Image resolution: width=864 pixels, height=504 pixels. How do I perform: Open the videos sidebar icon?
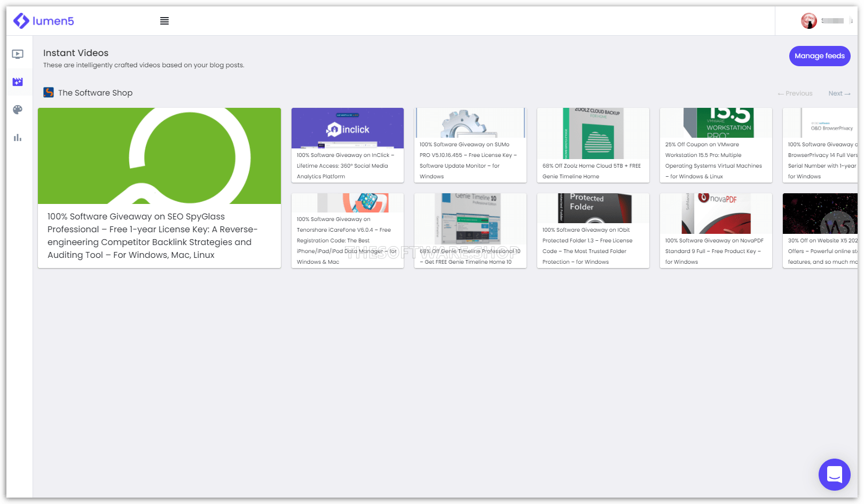18,54
